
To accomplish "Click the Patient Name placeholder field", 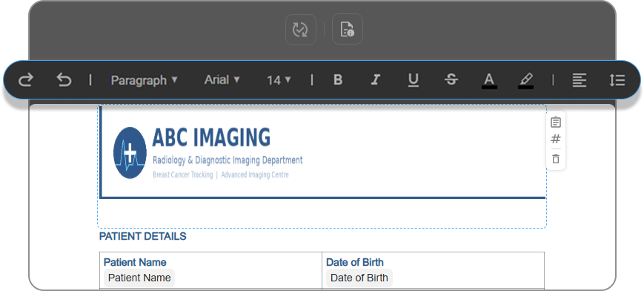I will (139, 278).
